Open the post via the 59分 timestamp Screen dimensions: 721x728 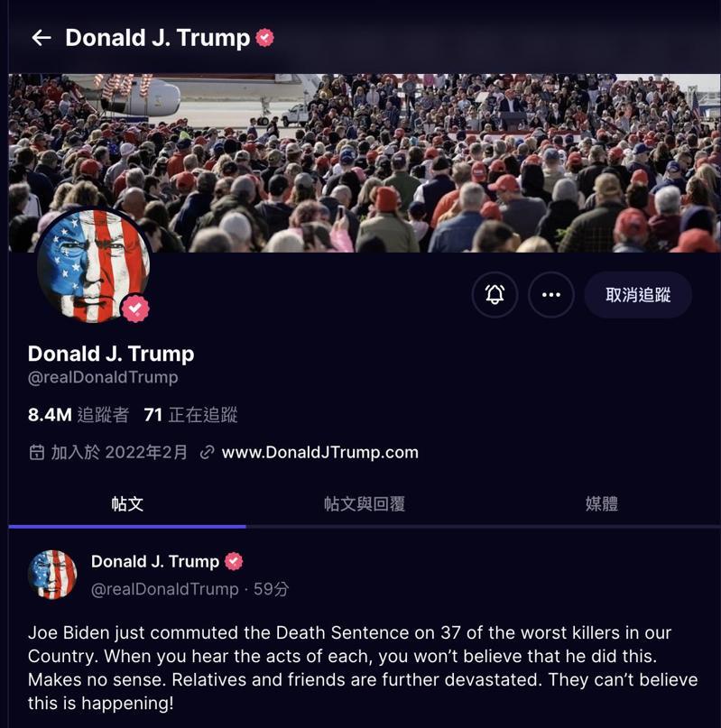coord(271,589)
